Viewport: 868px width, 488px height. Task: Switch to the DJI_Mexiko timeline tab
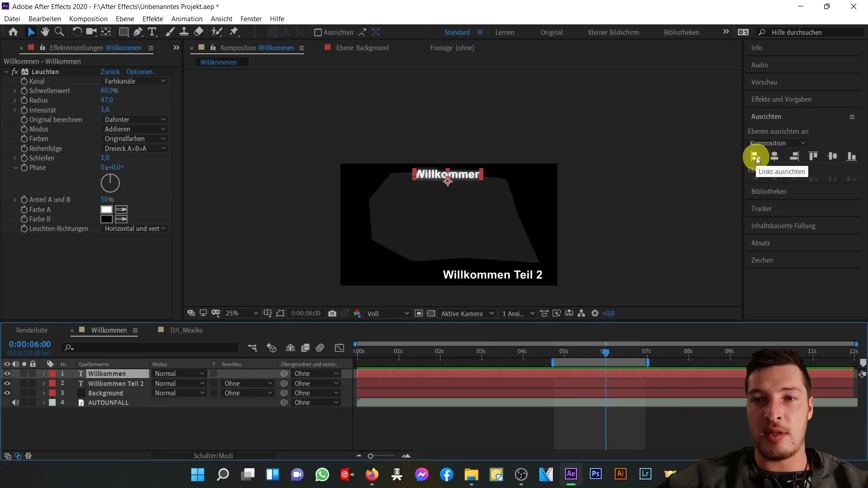[x=186, y=330]
